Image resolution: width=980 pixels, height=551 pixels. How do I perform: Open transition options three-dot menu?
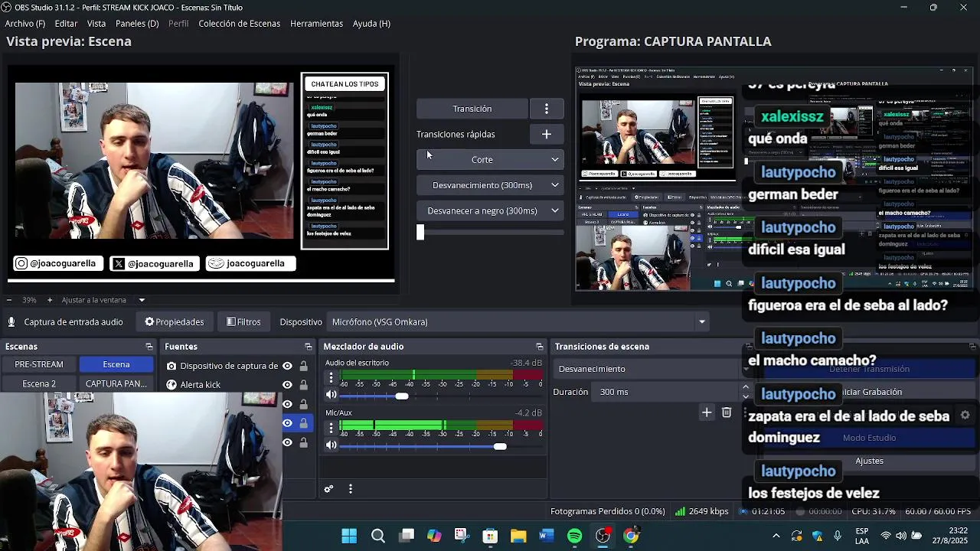click(x=547, y=109)
